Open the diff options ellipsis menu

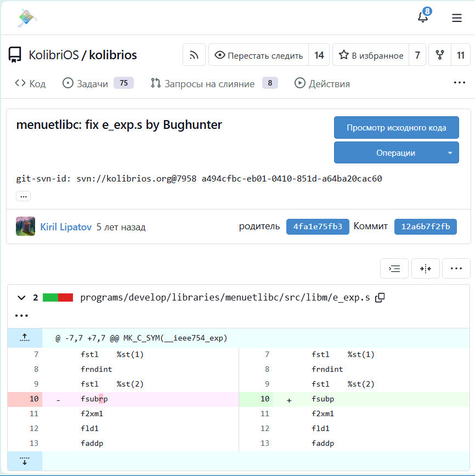(456, 268)
